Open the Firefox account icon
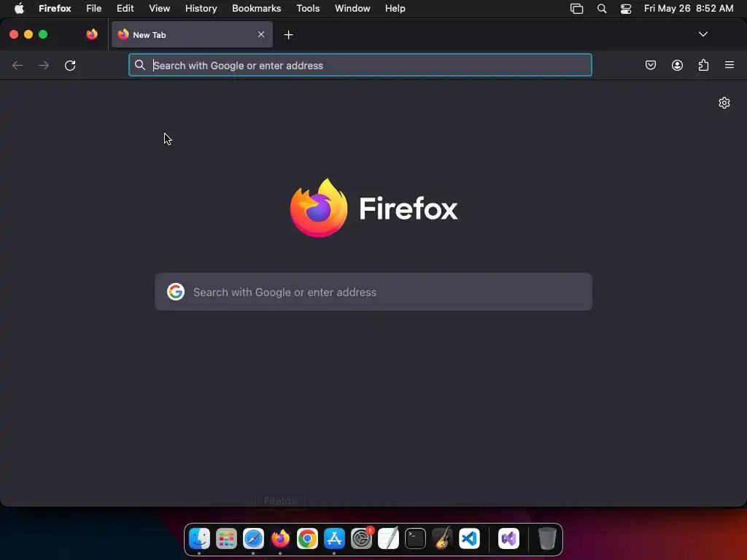 tap(677, 65)
